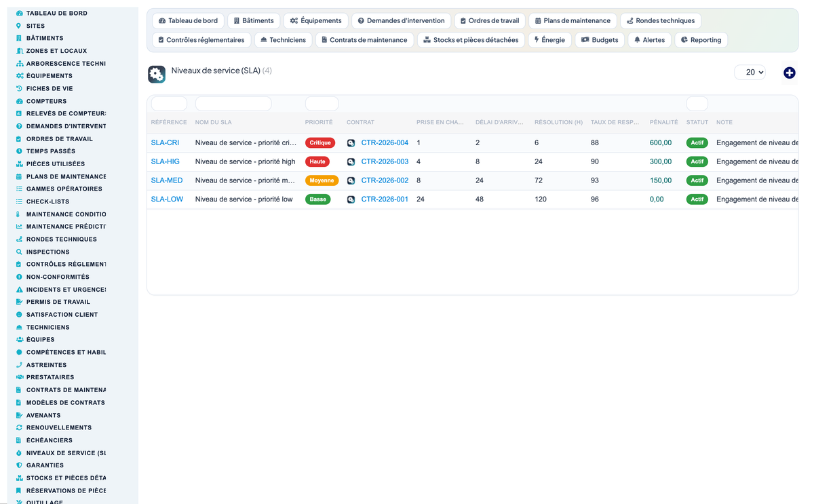Click the Garanties shield icon

[19, 465]
